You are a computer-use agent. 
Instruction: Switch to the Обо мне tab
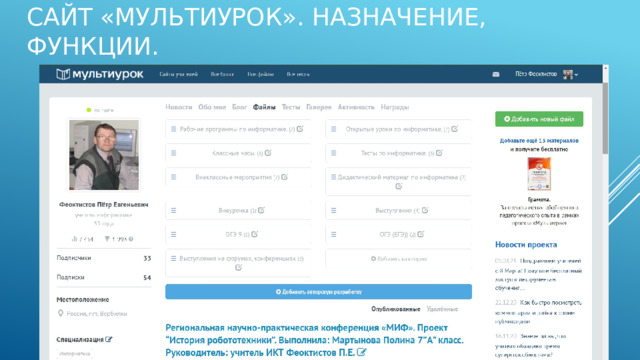coord(212,107)
